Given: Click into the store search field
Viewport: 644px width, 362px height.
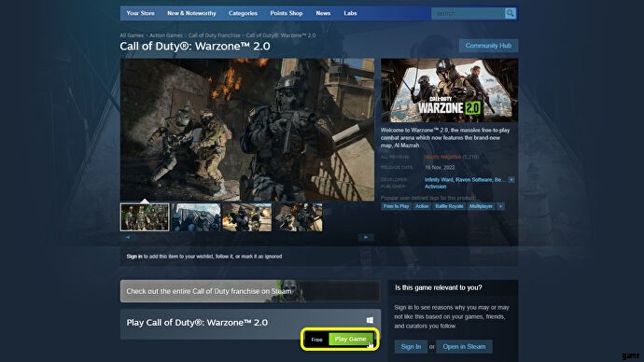Looking at the screenshot, I should pos(469,14).
